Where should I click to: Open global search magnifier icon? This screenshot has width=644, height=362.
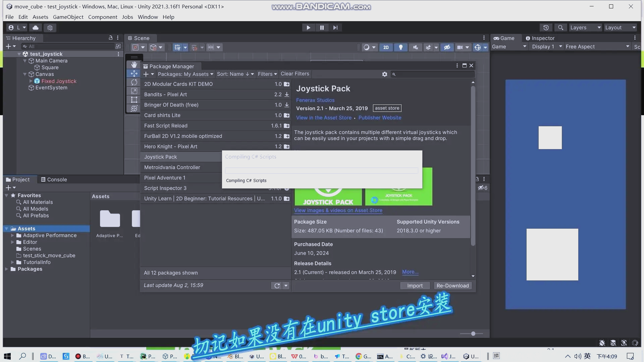coord(560,28)
